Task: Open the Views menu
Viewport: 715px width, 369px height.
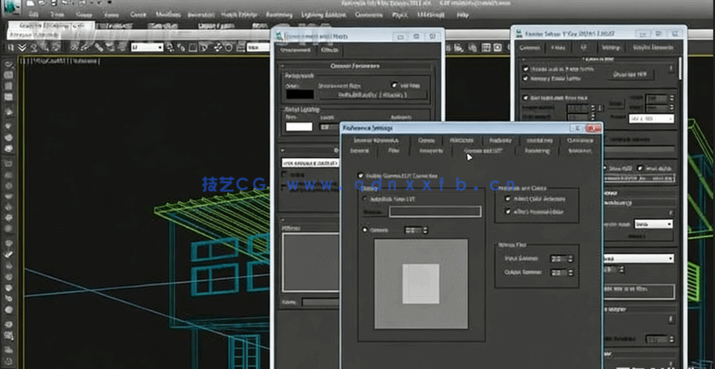Action: tap(111, 15)
